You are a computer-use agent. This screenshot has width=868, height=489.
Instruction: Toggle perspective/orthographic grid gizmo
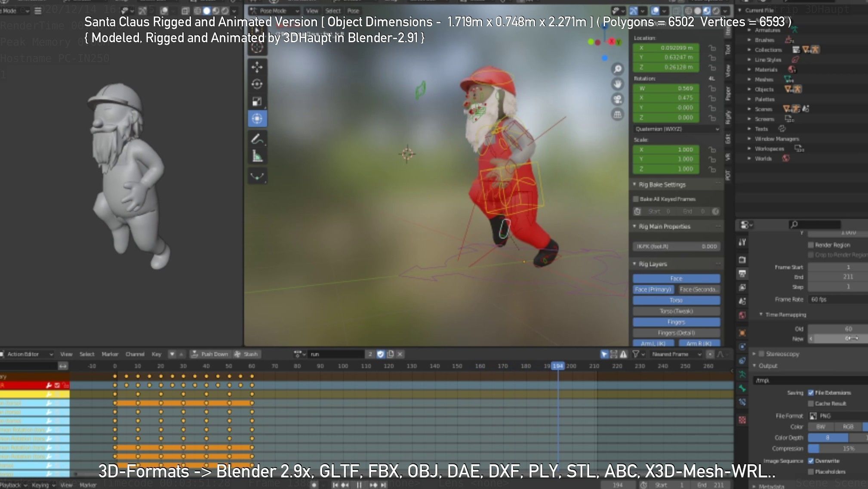[618, 115]
